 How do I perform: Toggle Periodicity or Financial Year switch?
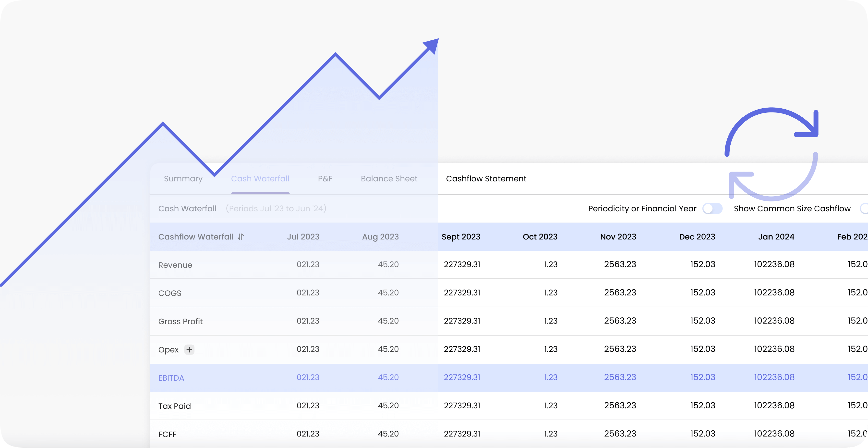712,209
